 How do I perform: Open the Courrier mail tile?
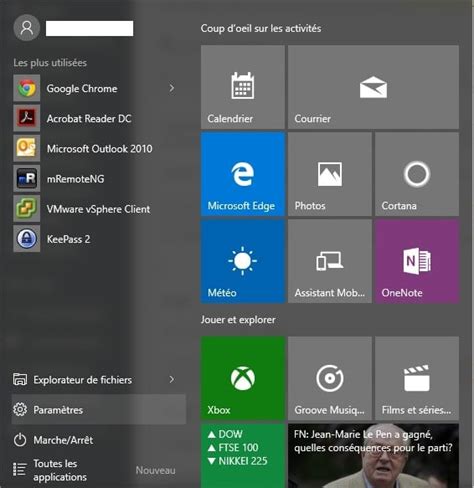(373, 87)
